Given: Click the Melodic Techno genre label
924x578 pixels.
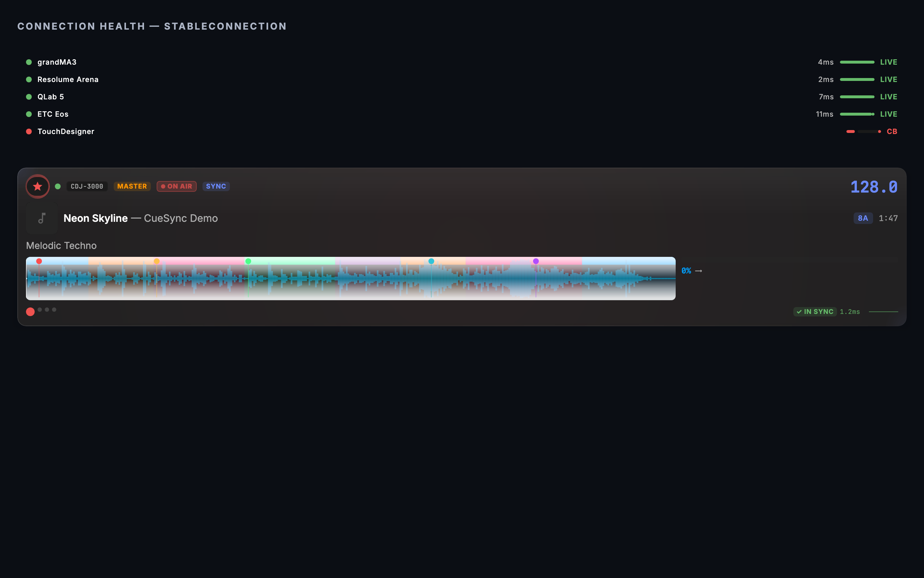Looking at the screenshot, I should tap(61, 246).
